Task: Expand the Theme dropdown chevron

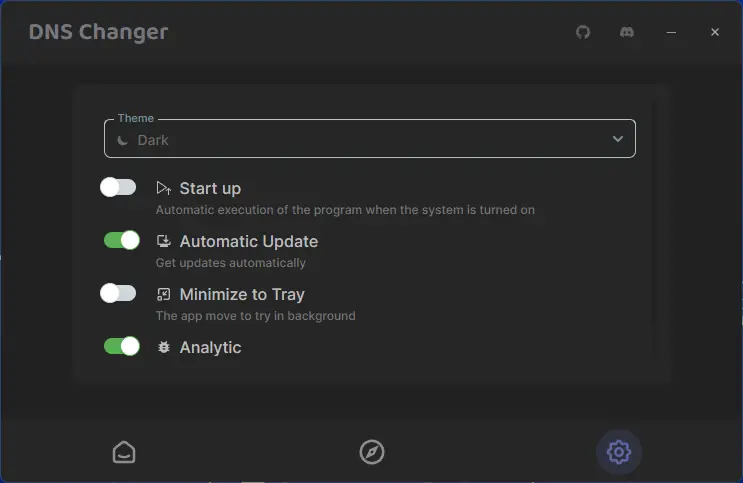Action: click(618, 139)
